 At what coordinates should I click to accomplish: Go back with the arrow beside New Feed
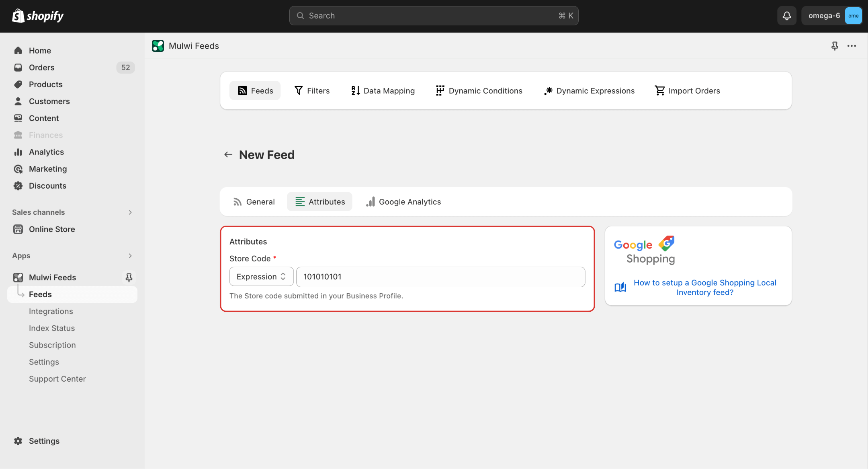tap(228, 155)
